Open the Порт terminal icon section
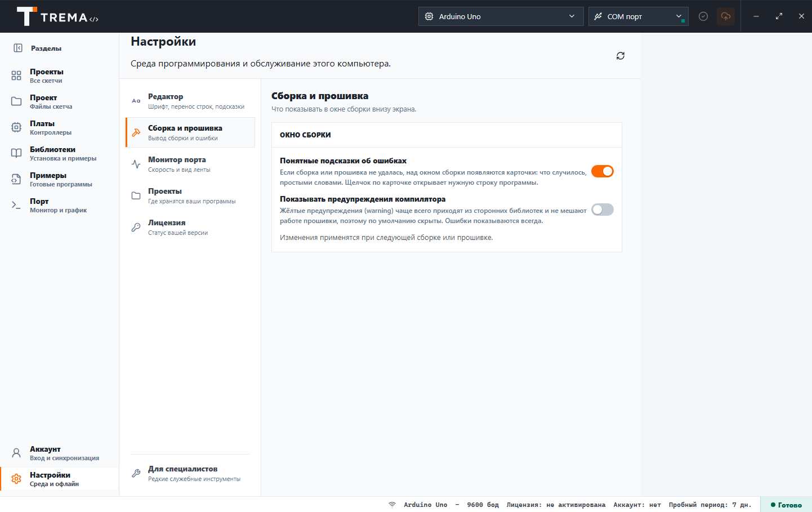812x512 pixels. click(16, 205)
